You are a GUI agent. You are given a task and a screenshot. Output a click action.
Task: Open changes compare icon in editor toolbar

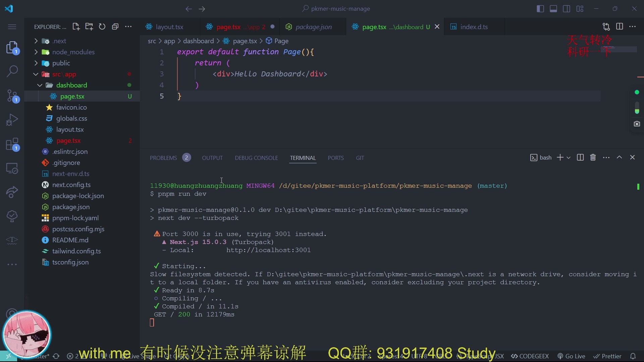(x=606, y=27)
